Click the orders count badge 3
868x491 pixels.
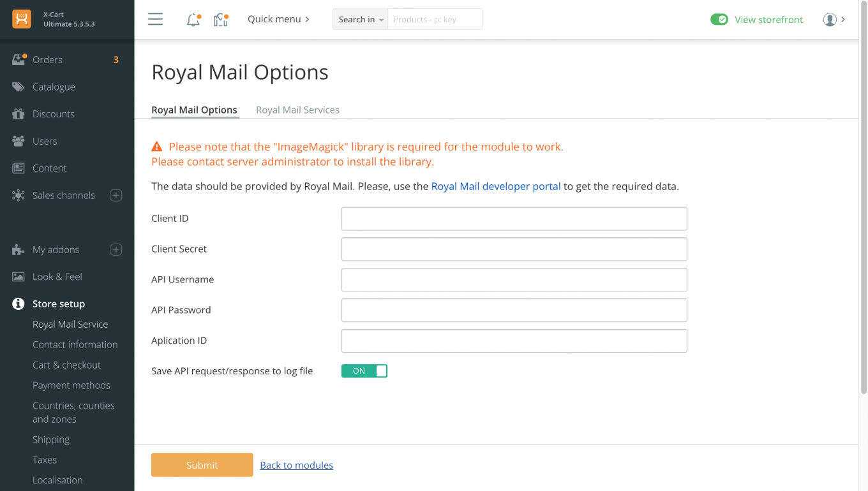click(116, 60)
